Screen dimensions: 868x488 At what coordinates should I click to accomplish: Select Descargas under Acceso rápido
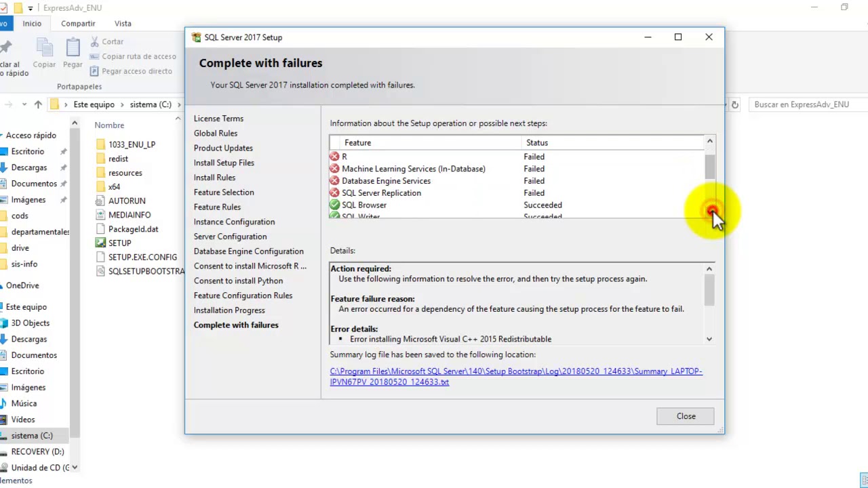(29, 167)
